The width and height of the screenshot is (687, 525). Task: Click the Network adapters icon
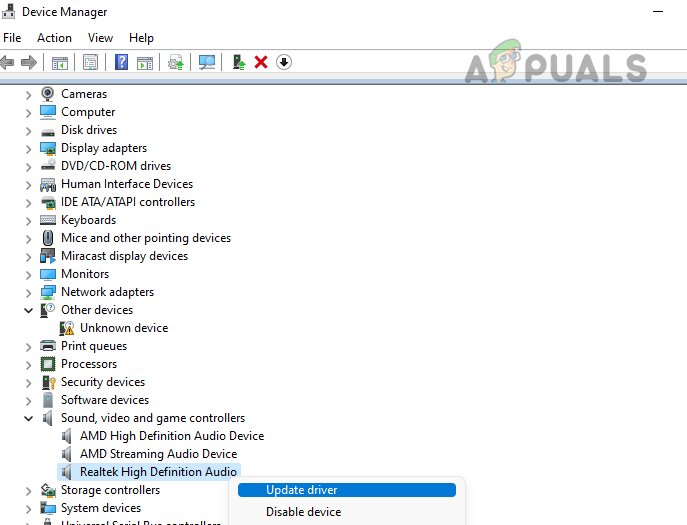coord(48,292)
